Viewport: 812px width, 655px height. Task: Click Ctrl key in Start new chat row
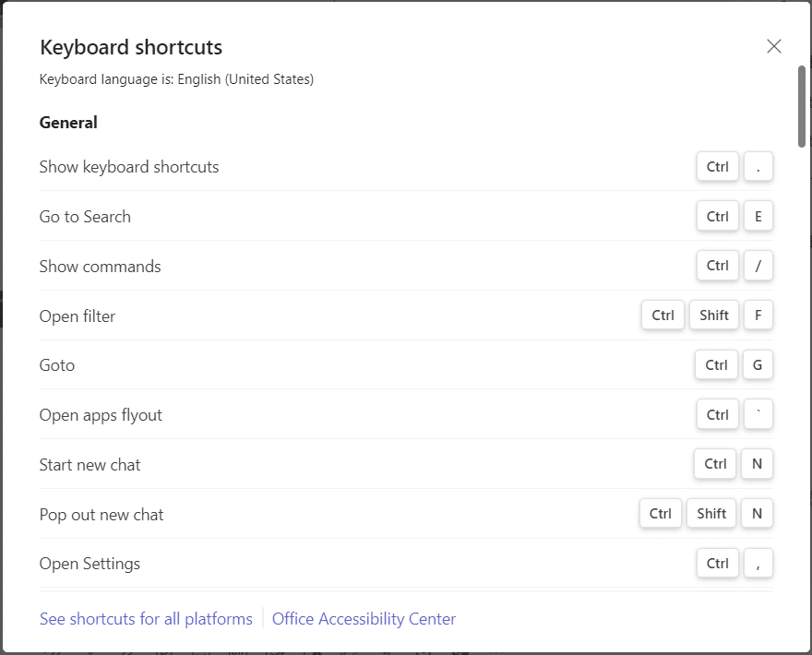[x=715, y=463]
